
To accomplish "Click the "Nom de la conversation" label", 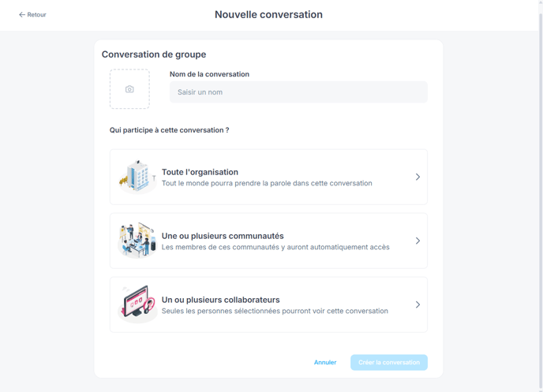I will pyautogui.click(x=209, y=74).
